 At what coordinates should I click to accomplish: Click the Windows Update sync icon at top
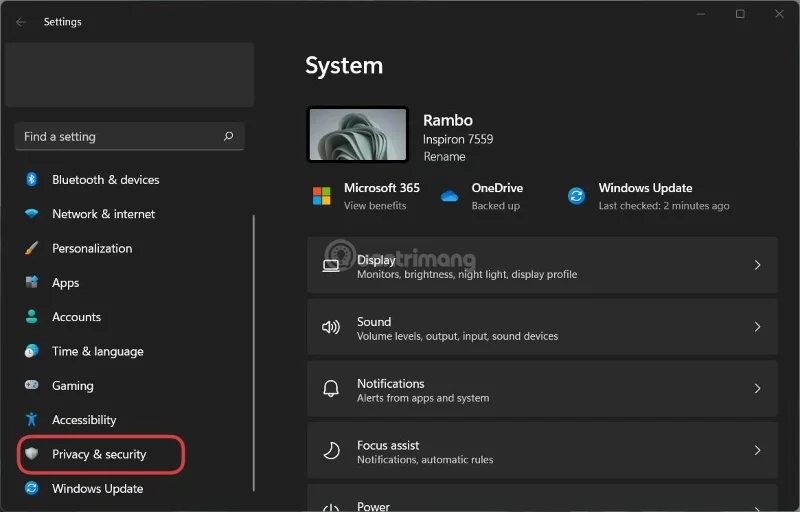click(576, 196)
